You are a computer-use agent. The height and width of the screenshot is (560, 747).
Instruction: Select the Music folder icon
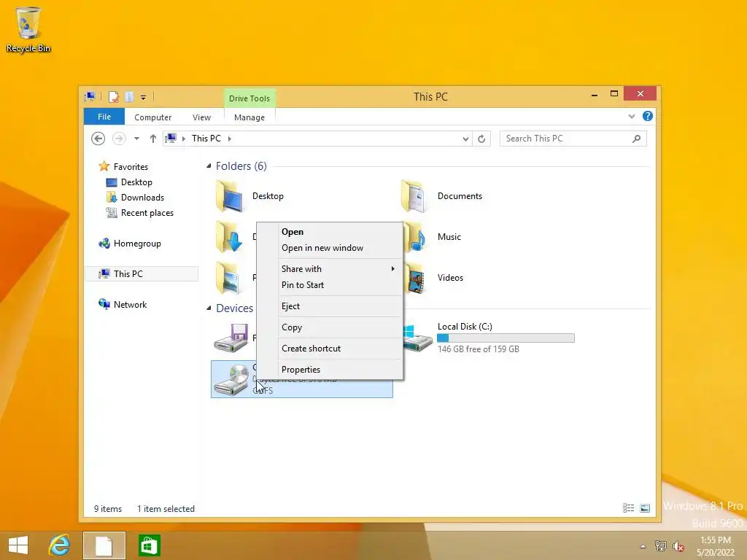tap(415, 237)
